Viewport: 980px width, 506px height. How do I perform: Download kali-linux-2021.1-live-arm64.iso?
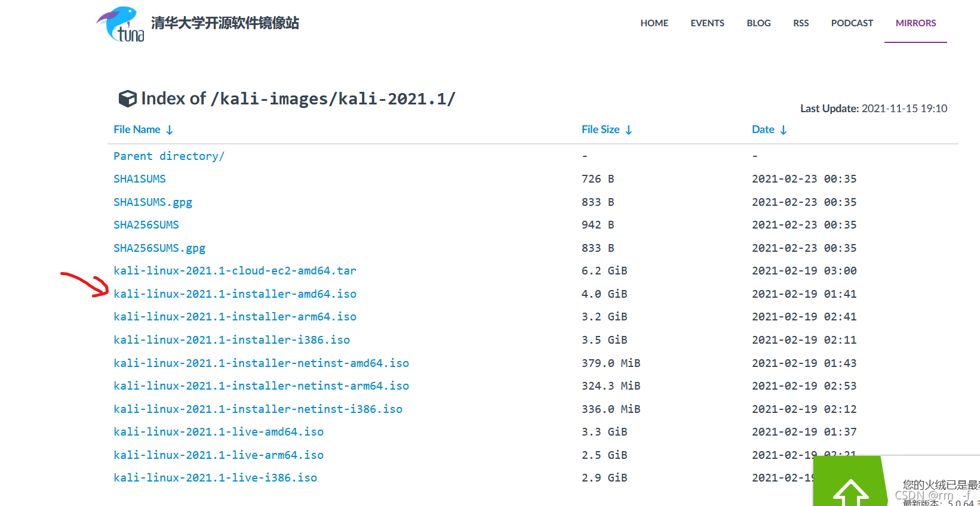tap(219, 455)
